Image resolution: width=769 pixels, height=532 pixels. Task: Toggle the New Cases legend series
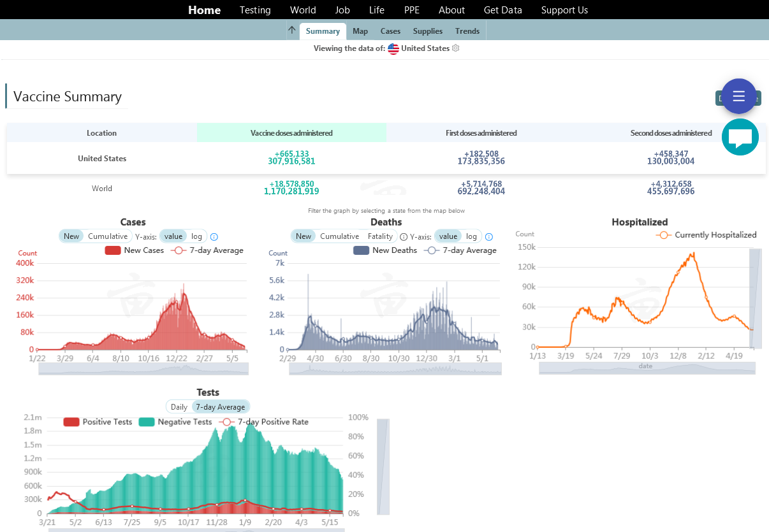[x=135, y=250]
